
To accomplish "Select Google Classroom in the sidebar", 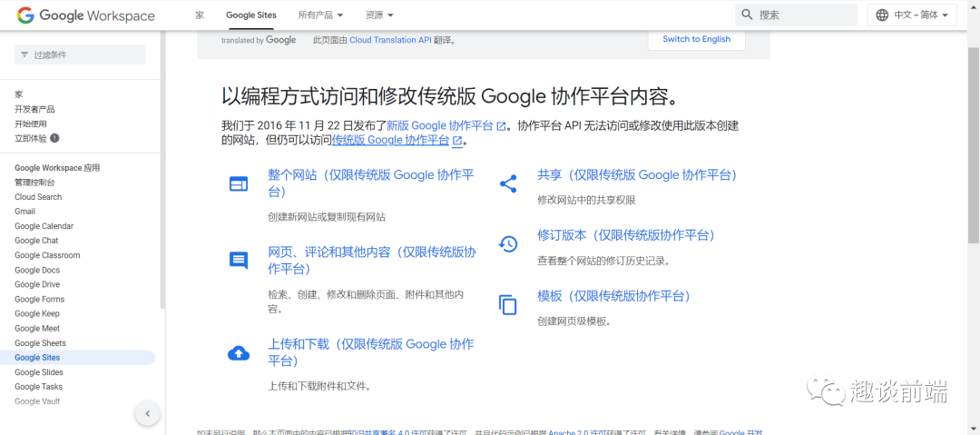I will tap(47, 255).
